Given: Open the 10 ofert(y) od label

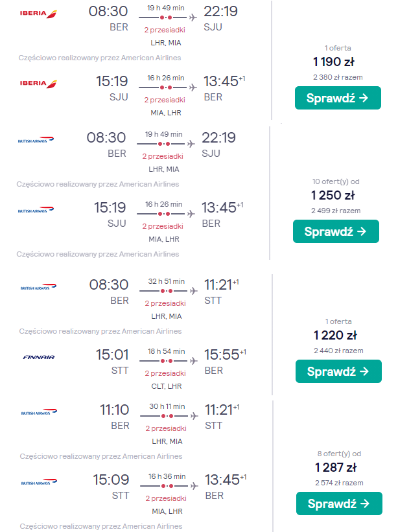Looking at the screenshot, I should [x=336, y=181].
